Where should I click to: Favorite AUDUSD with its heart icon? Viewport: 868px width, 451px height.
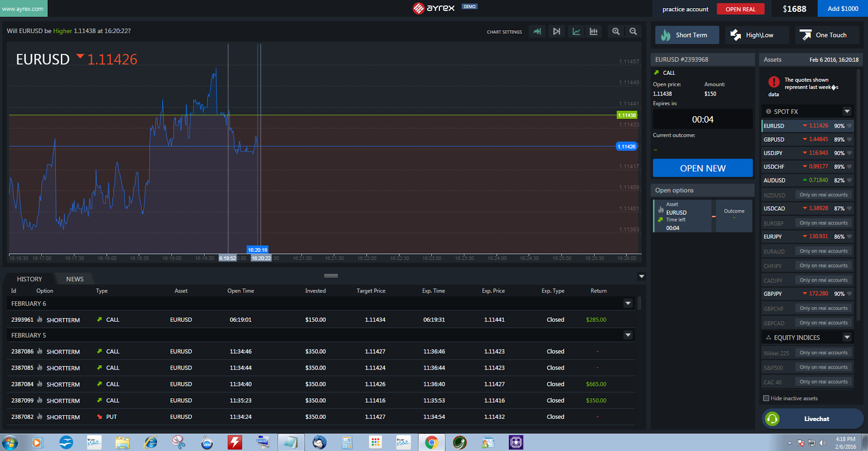coord(850,180)
